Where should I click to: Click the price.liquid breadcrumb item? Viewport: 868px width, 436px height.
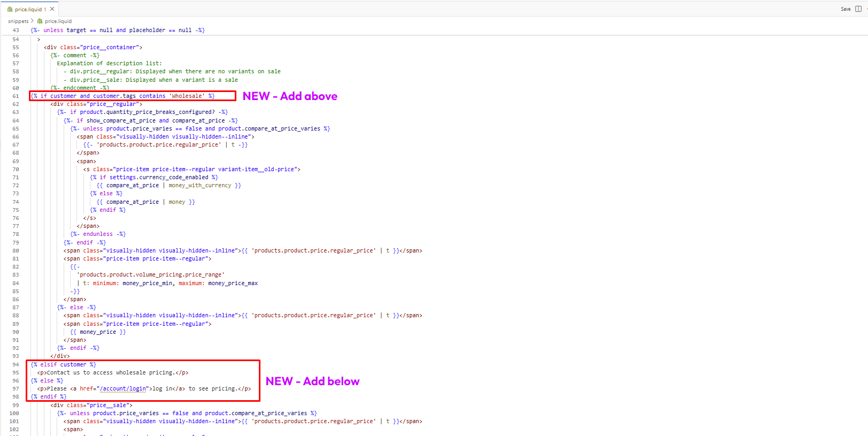point(58,21)
